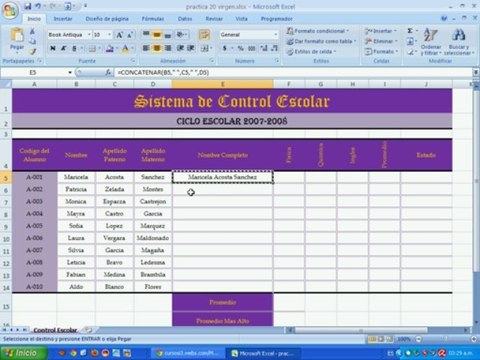Viewport: 480px width, 360px height.
Task: Switch to the Datos tab
Action: (x=185, y=19)
